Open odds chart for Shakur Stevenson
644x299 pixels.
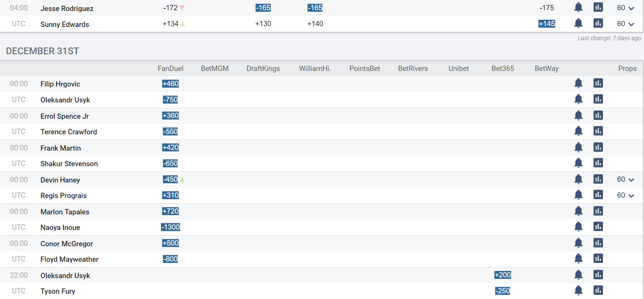pyautogui.click(x=598, y=163)
